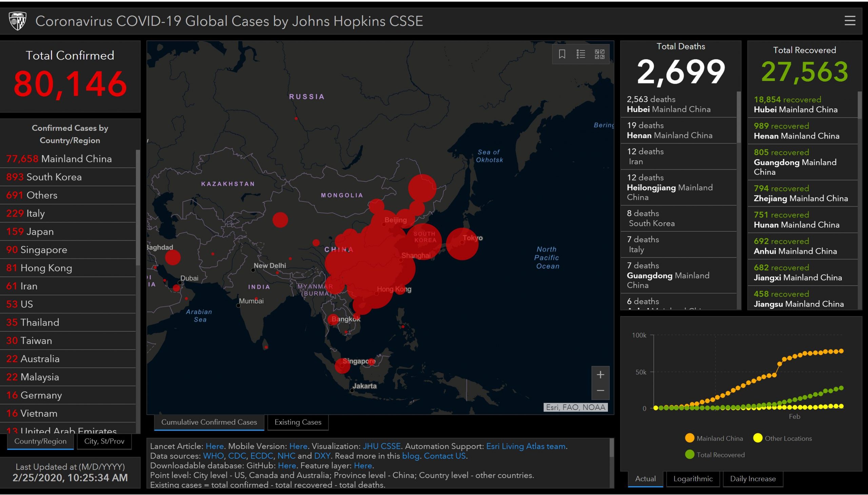This screenshot has width=868, height=495.
Task: Open the JHU CSSE visualization link
Action: [381, 446]
